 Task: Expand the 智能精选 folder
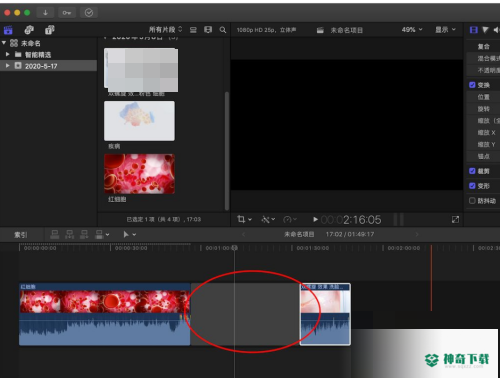point(7,54)
